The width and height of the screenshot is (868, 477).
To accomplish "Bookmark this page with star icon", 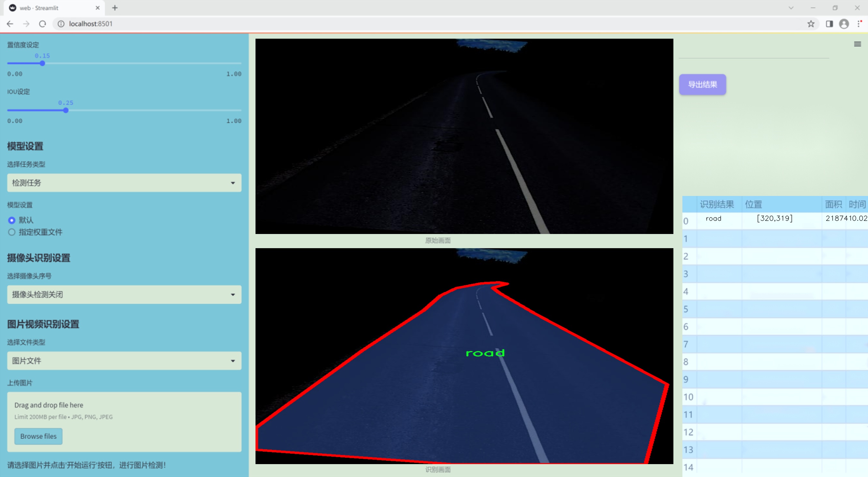I will tap(811, 24).
